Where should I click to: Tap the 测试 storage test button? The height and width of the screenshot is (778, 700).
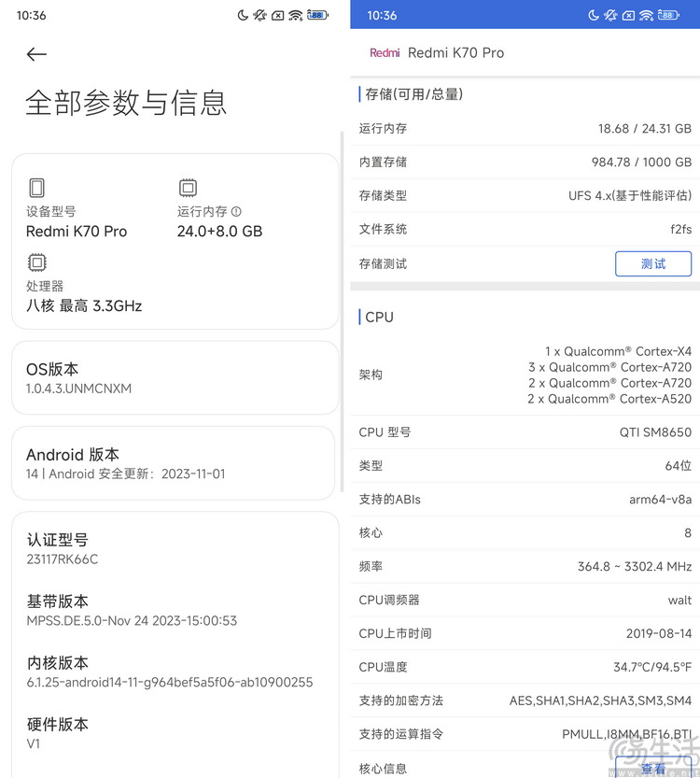click(653, 263)
